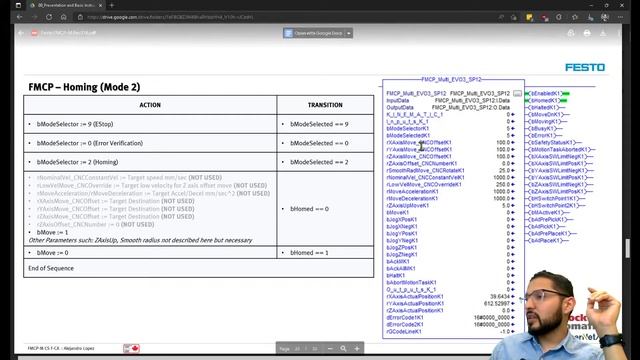Zoom in the PDF with plus icon

click(357, 349)
